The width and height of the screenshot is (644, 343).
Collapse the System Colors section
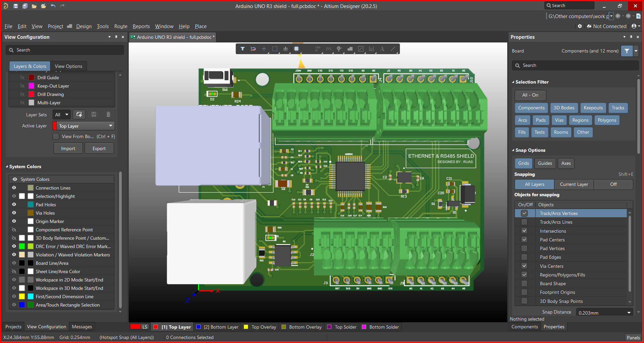(x=7, y=166)
